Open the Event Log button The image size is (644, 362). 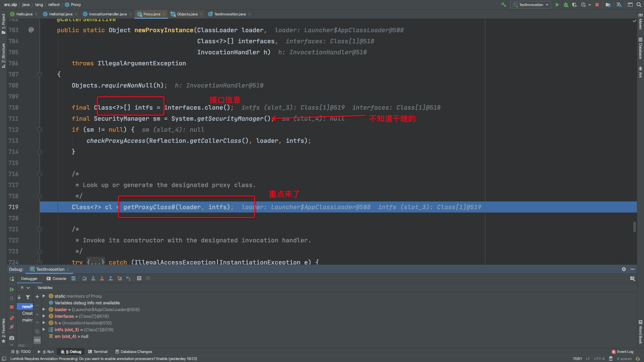click(x=622, y=352)
